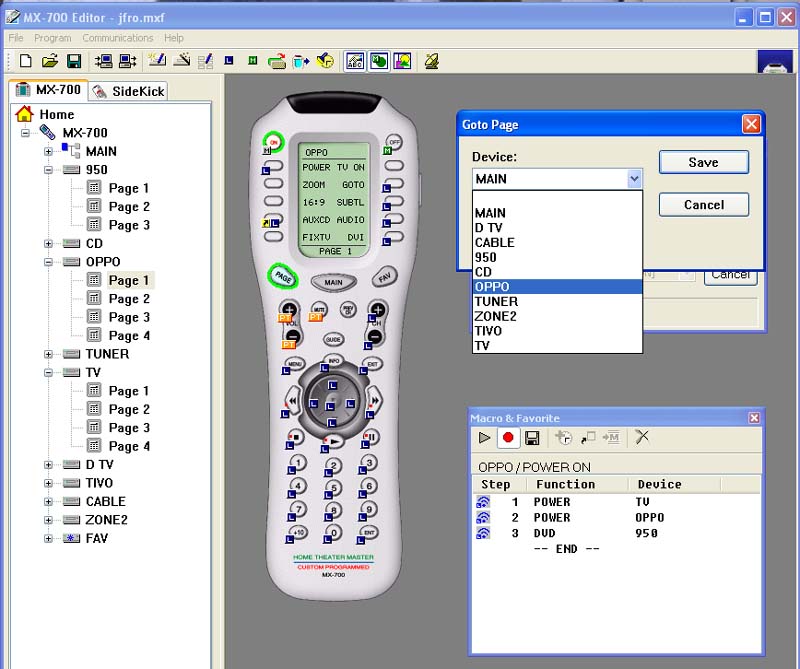This screenshot has height=669, width=800.
Task: Click Save in Goto Page dialog
Action: click(x=704, y=162)
